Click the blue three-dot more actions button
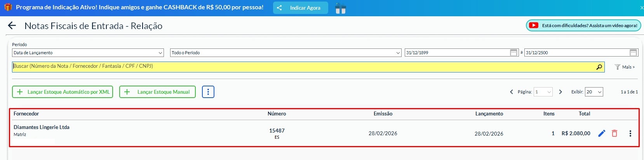644x160 pixels. 208,92
